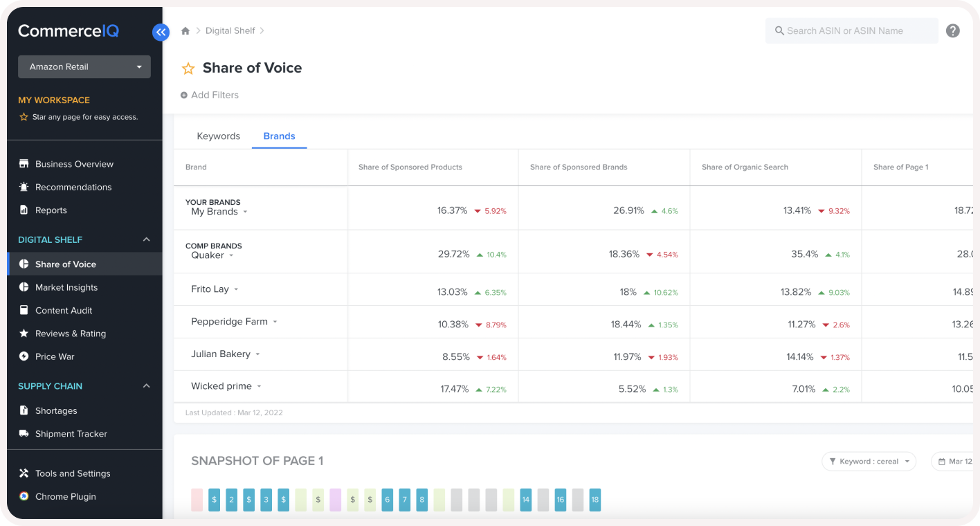Click the Chrome Plugin icon
The height and width of the screenshot is (526, 980).
pyautogui.click(x=24, y=496)
